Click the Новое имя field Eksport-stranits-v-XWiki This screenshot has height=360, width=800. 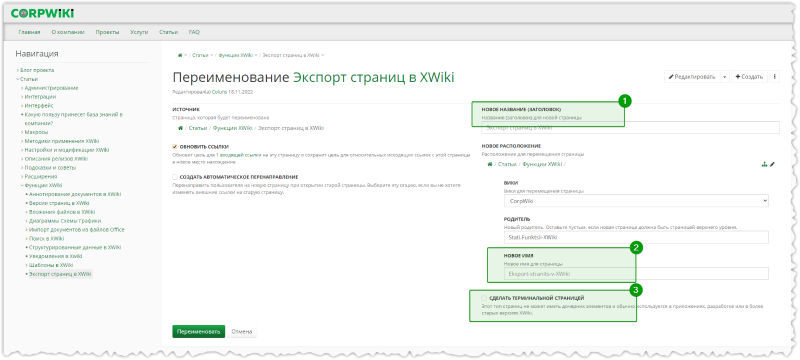(636, 274)
